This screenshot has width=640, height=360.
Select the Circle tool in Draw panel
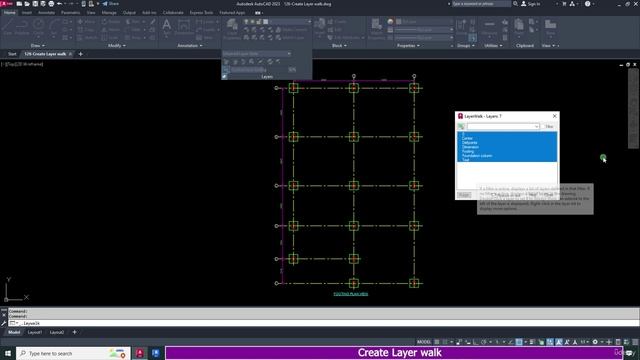pyautogui.click(x=38, y=27)
